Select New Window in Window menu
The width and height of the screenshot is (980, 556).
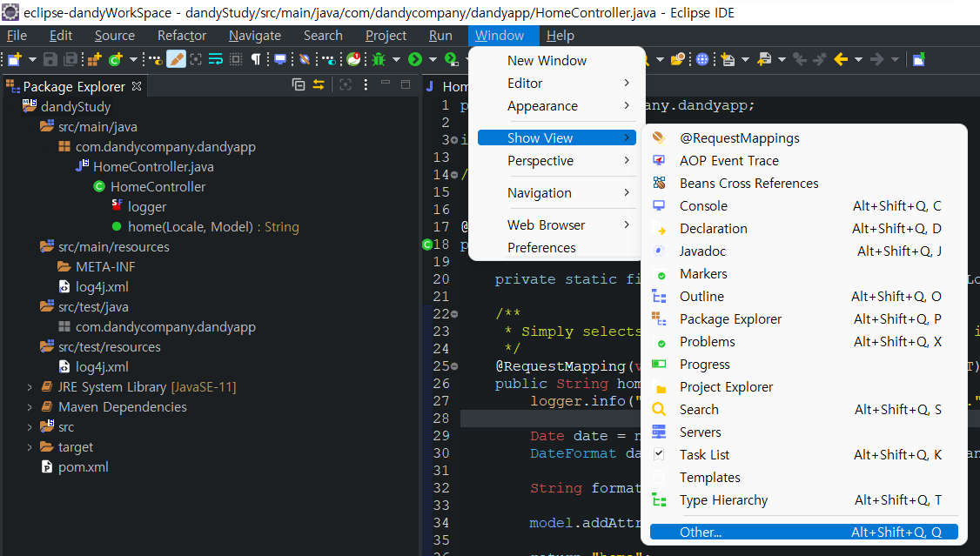557,61
